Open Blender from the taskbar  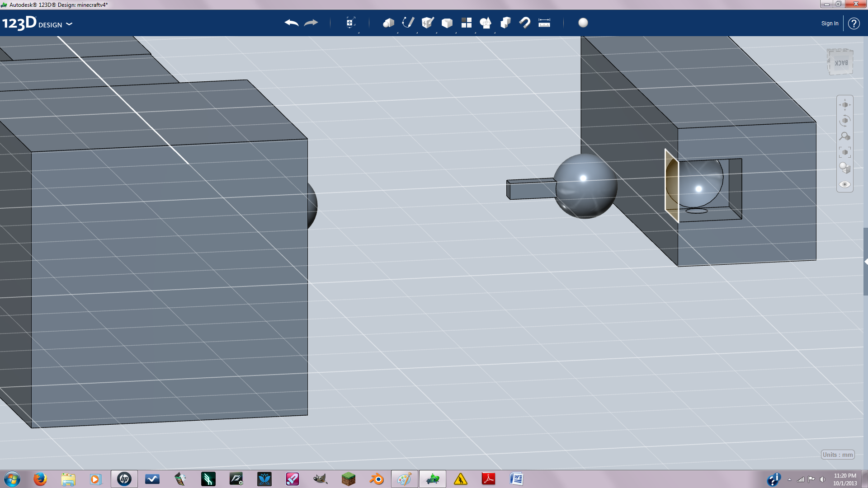tap(377, 479)
